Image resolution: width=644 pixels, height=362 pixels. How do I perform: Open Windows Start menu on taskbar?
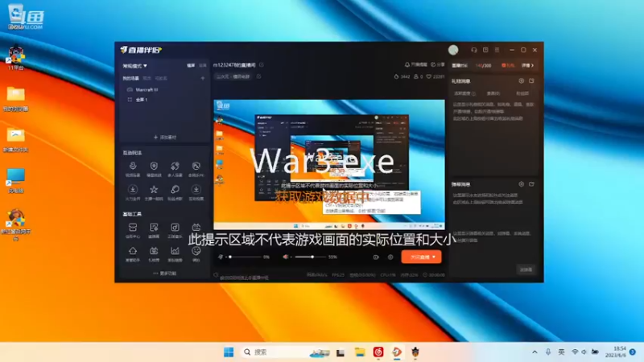229,352
